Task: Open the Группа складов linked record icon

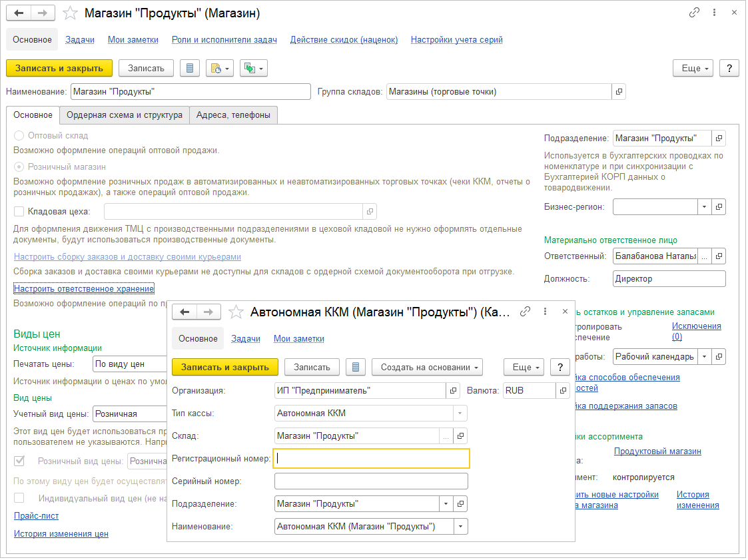Action: click(619, 92)
